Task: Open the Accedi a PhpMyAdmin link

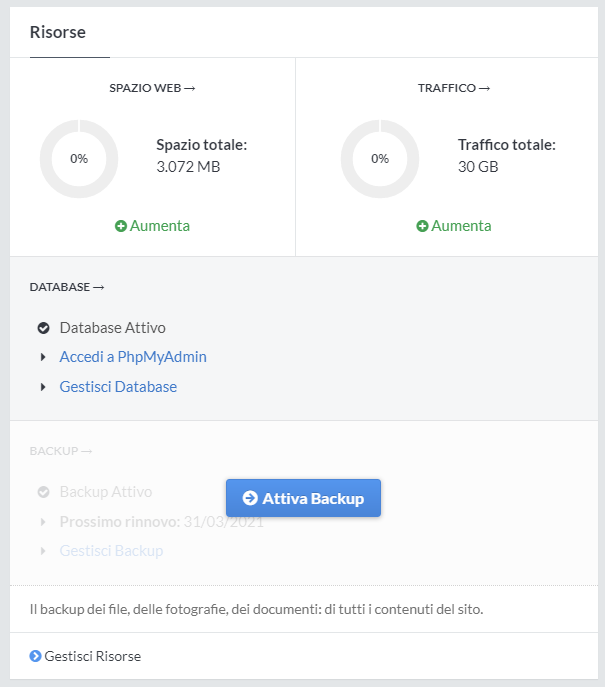Action: click(x=133, y=357)
